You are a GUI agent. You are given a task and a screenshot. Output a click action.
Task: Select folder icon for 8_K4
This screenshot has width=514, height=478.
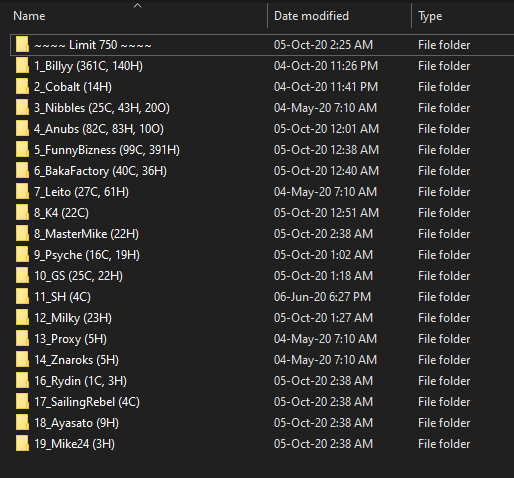pos(22,213)
